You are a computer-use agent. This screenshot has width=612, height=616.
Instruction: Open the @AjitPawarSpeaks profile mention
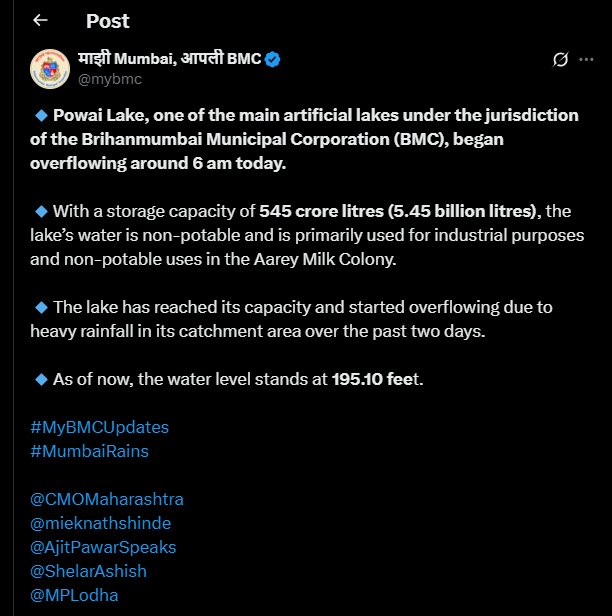103,547
